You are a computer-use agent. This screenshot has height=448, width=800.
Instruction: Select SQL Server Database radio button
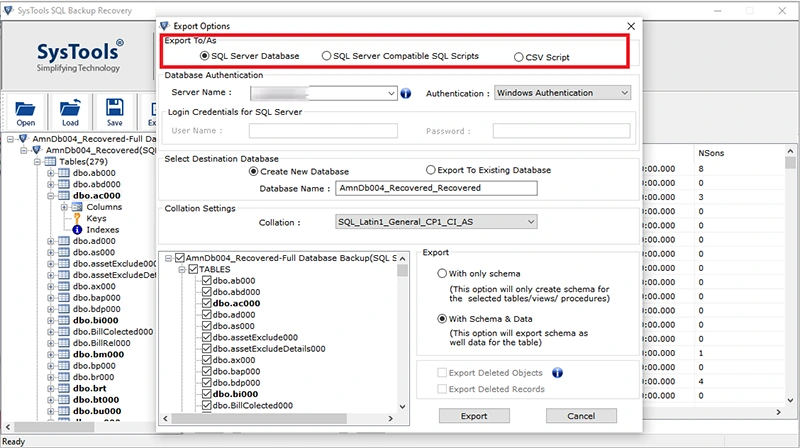(x=205, y=56)
